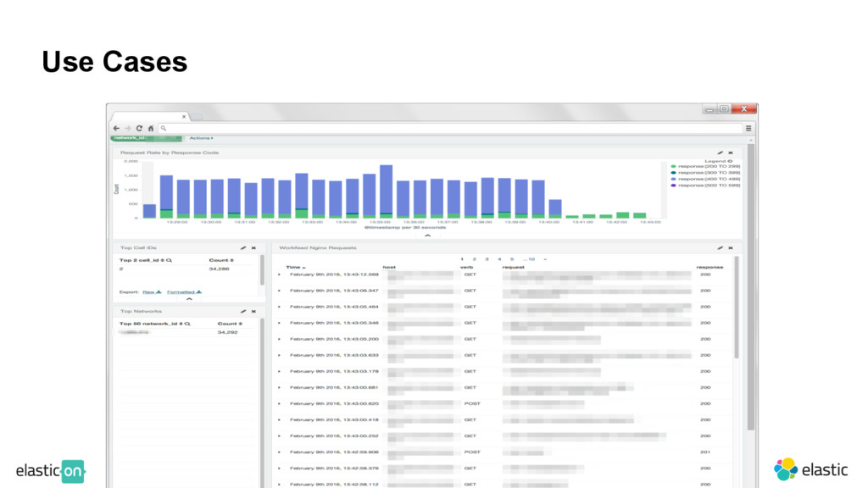Viewport: 868px width, 488px height.
Task: Sort by Top 50 network_id column
Action: pyautogui.click(x=155, y=324)
